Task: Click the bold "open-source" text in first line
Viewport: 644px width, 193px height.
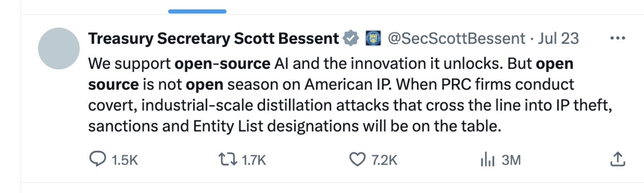Action: tap(222, 64)
